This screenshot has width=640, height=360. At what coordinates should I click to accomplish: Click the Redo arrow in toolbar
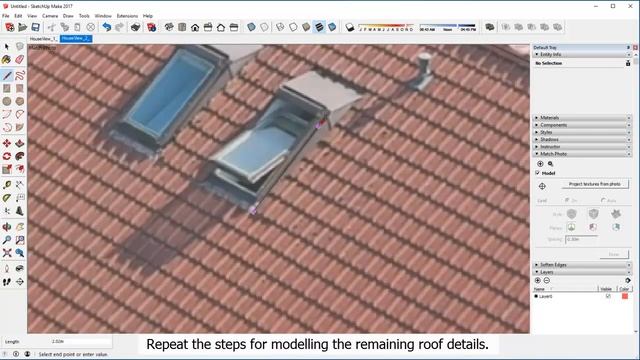pos(119,27)
